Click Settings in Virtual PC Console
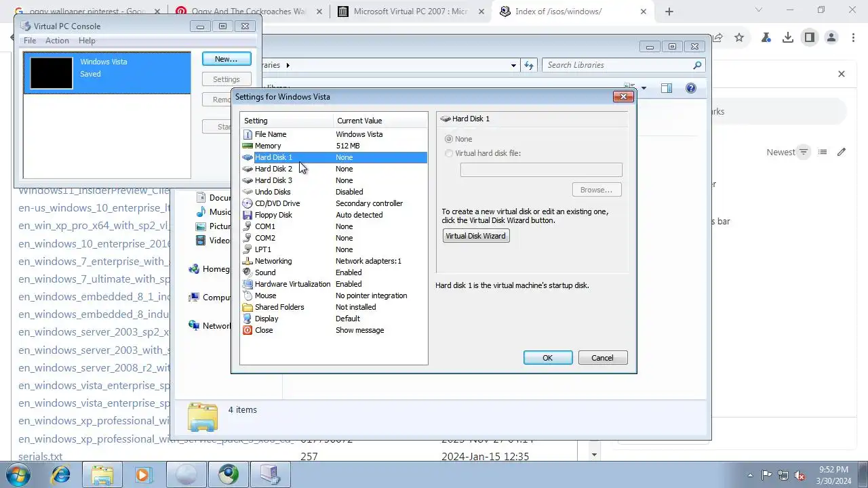Screen dimensions: 868x488 pos(226,79)
